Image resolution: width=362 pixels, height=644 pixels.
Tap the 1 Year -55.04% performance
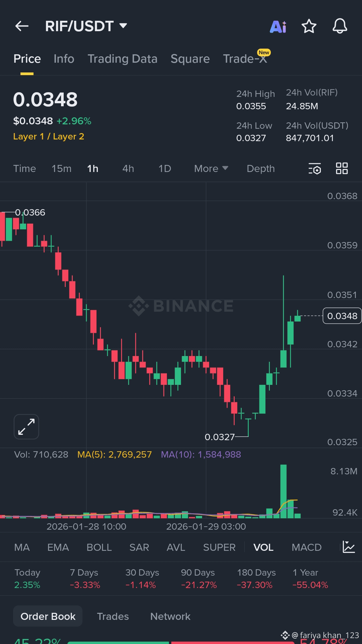click(x=310, y=579)
